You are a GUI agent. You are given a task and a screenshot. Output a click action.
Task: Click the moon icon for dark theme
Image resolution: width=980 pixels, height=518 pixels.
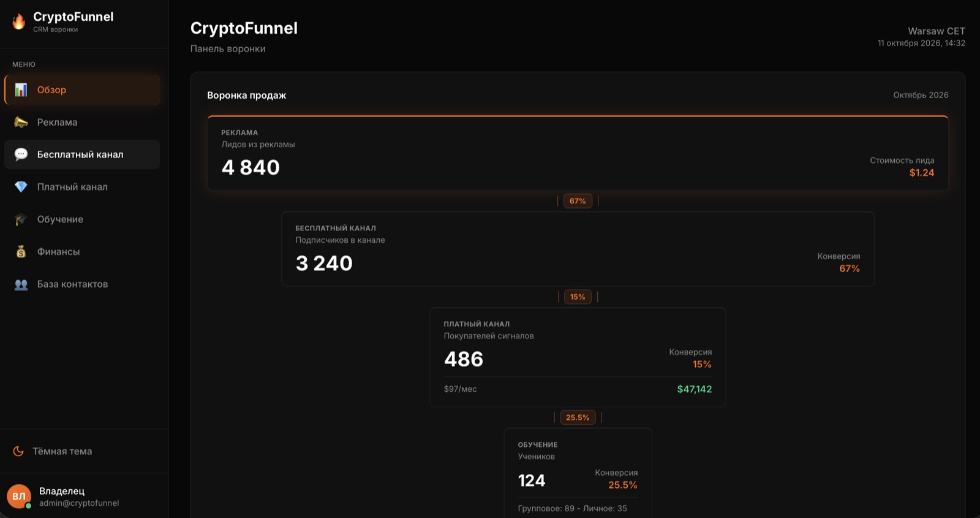point(18,451)
